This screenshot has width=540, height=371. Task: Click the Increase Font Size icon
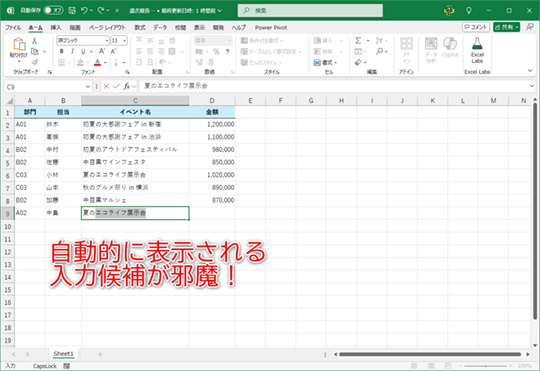(102, 51)
